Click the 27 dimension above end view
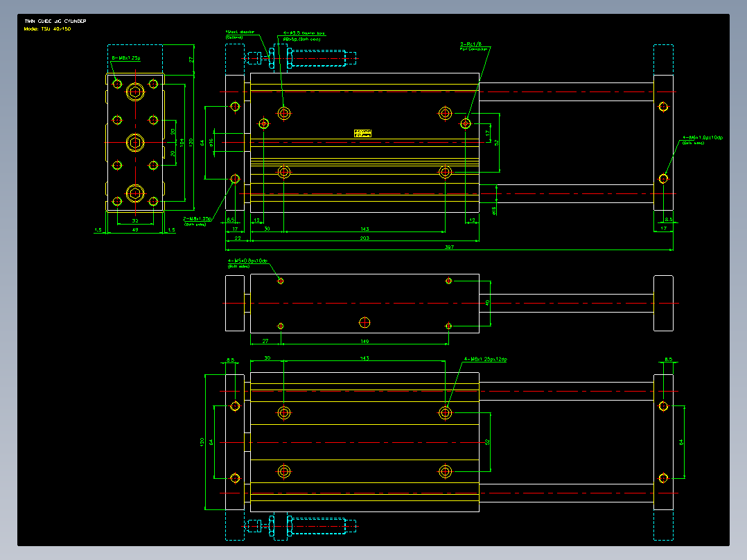 [x=191, y=60]
